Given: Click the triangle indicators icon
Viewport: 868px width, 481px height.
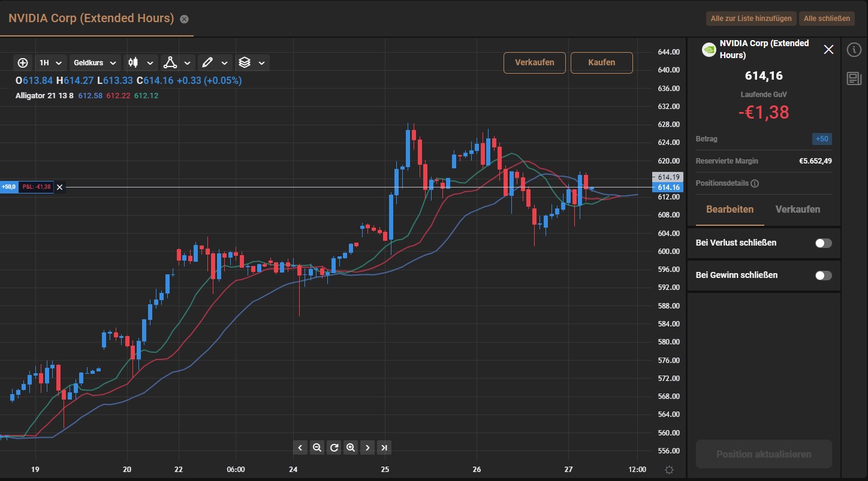Looking at the screenshot, I should coord(170,62).
